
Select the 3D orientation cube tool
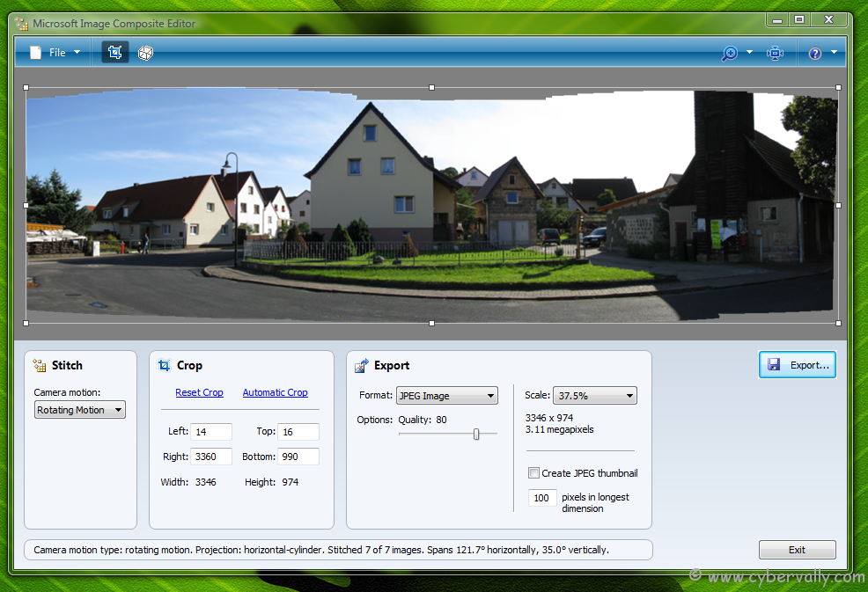(145, 53)
